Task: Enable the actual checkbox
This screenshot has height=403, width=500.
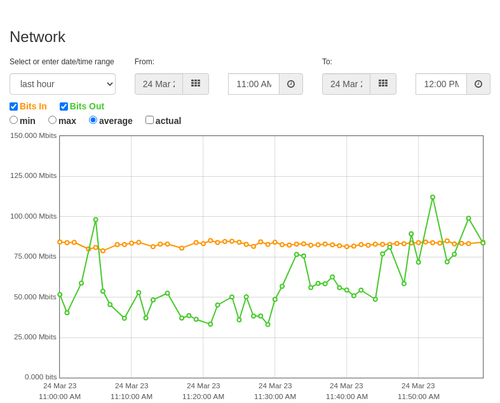Action: [150, 120]
